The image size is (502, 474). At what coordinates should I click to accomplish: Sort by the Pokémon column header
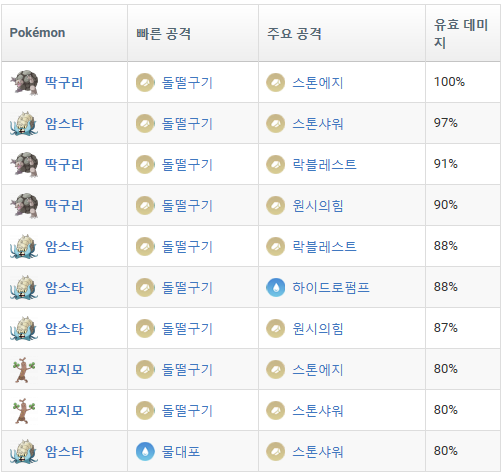(x=37, y=33)
